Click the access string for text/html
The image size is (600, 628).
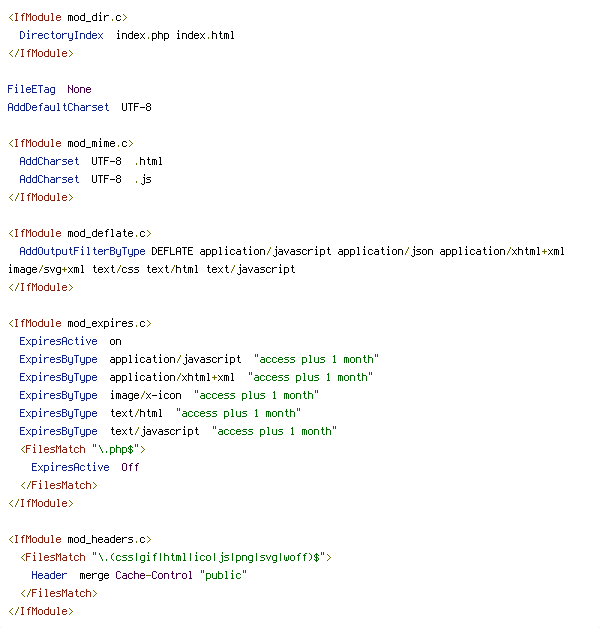click(x=238, y=413)
